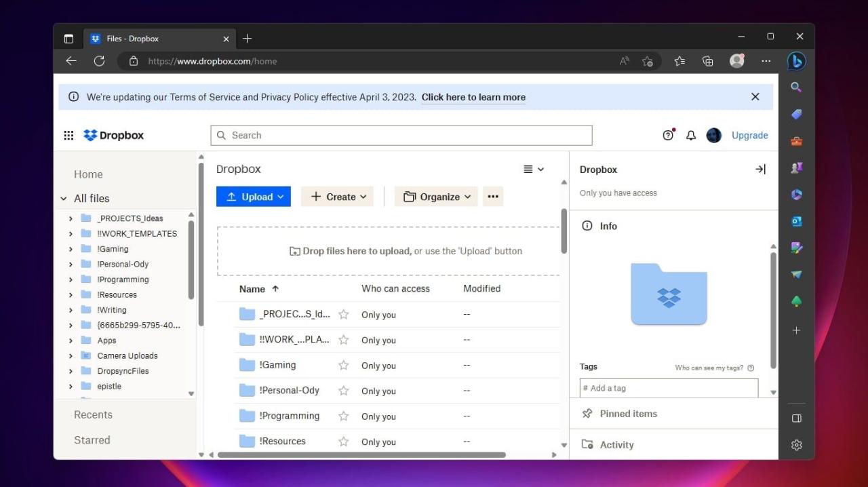Star the !Resources folder
Screen dimensions: 868x487
click(343, 442)
